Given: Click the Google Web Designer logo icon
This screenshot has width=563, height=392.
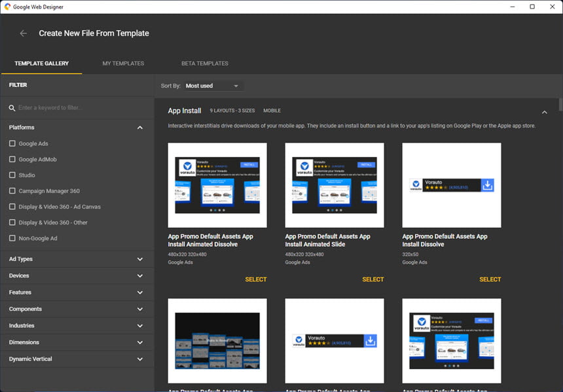Looking at the screenshot, I should (7, 7).
